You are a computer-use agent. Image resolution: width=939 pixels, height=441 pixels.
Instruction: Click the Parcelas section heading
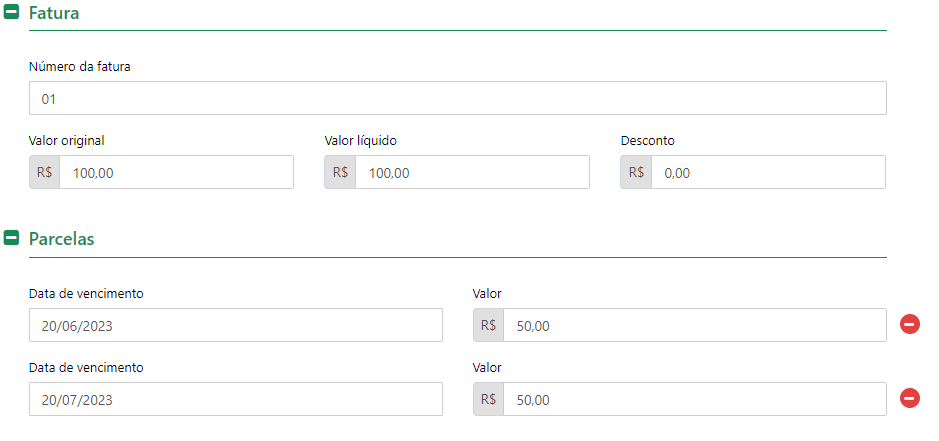tap(62, 238)
